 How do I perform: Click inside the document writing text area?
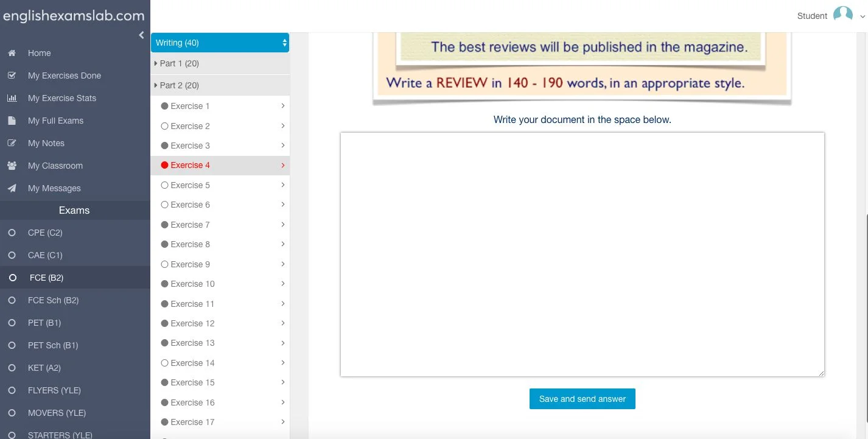click(582, 254)
